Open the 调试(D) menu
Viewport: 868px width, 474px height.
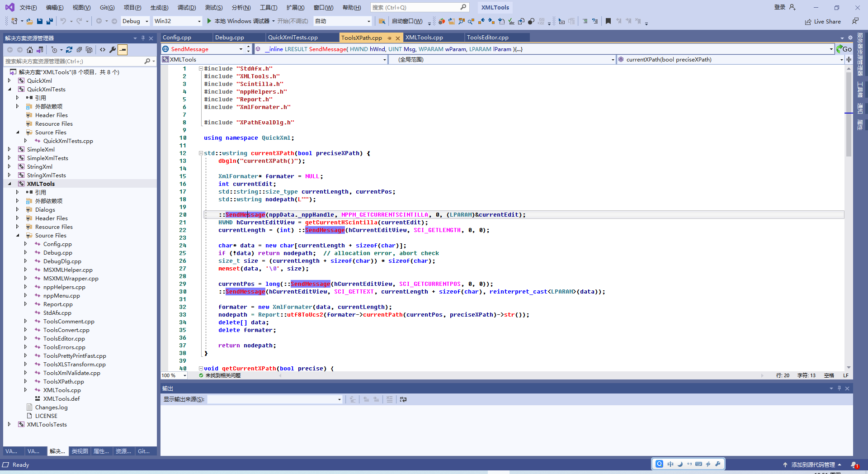(187, 7)
